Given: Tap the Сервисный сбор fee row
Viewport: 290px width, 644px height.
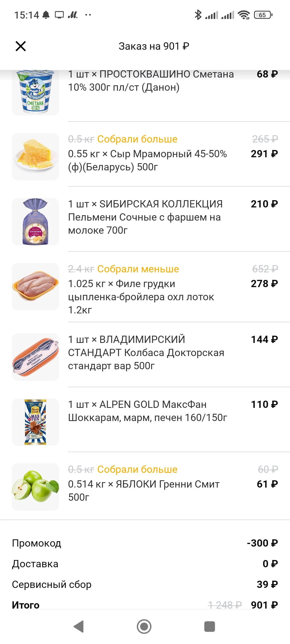Looking at the screenshot, I should (145, 584).
